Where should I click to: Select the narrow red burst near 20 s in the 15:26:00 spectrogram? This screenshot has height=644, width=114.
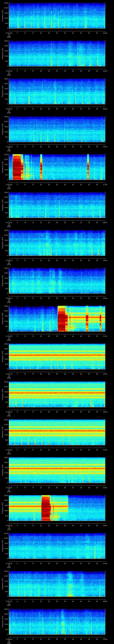[x=41, y=167]
